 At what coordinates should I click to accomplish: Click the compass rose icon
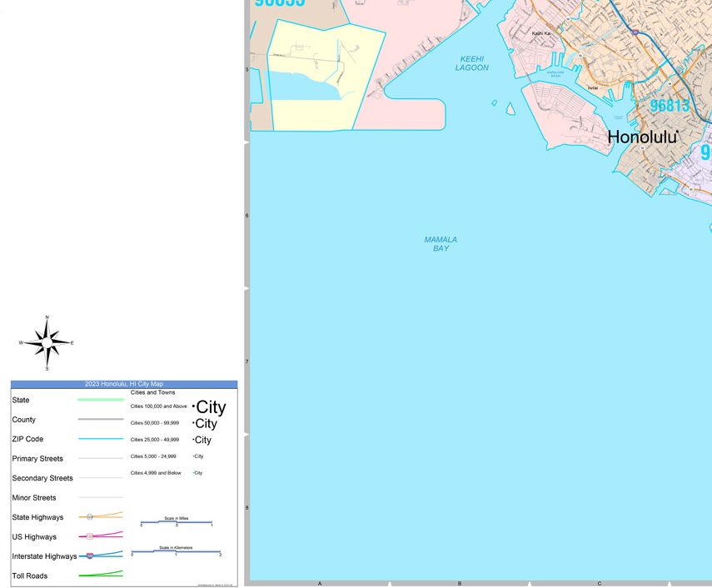pos(47,342)
